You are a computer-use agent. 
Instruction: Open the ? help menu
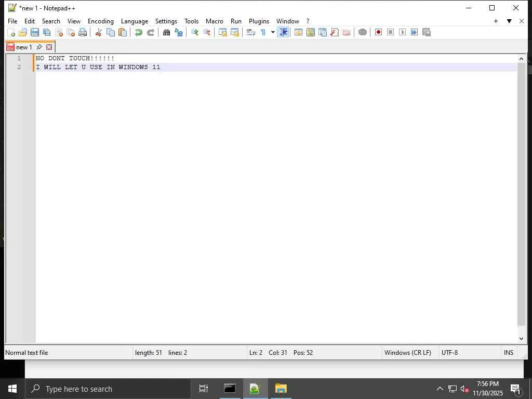(x=308, y=21)
